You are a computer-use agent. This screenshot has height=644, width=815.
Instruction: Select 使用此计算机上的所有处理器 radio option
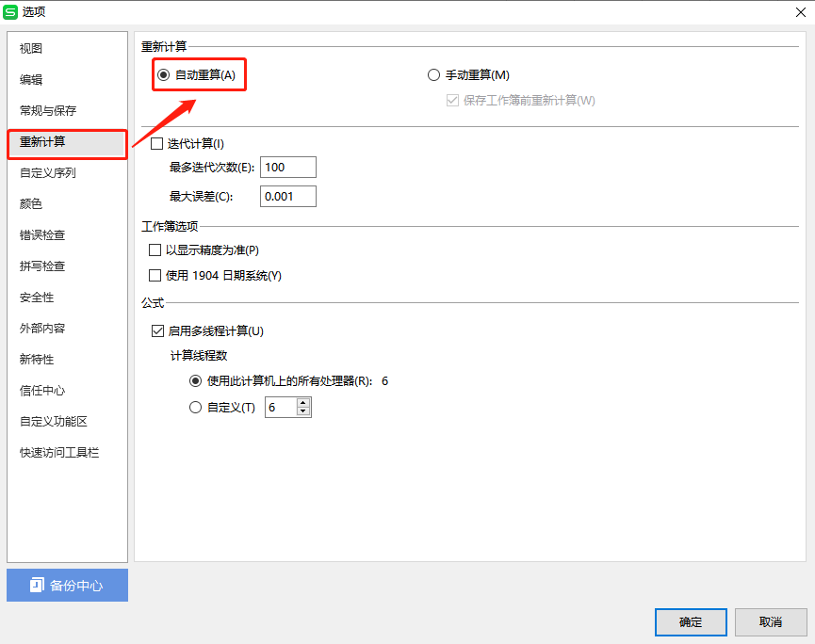(x=195, y=381)
